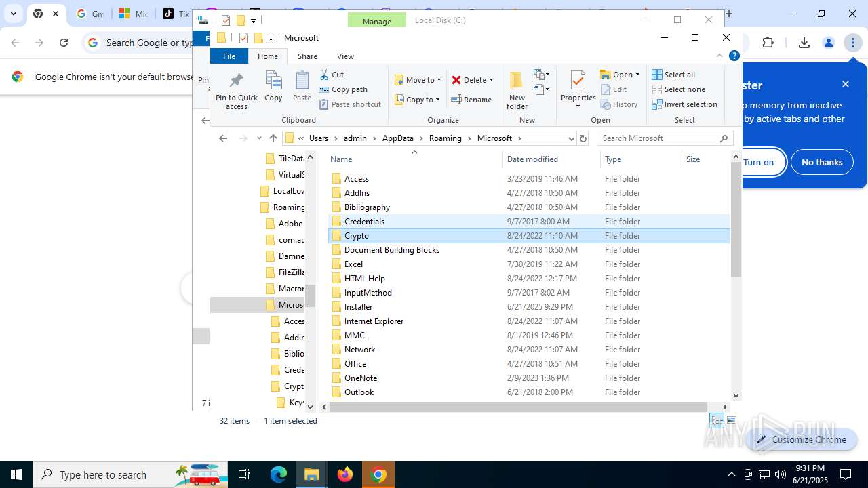Switch to large thumbnails view icon
This screenshot has height=488, width=868.
(732, 421)
